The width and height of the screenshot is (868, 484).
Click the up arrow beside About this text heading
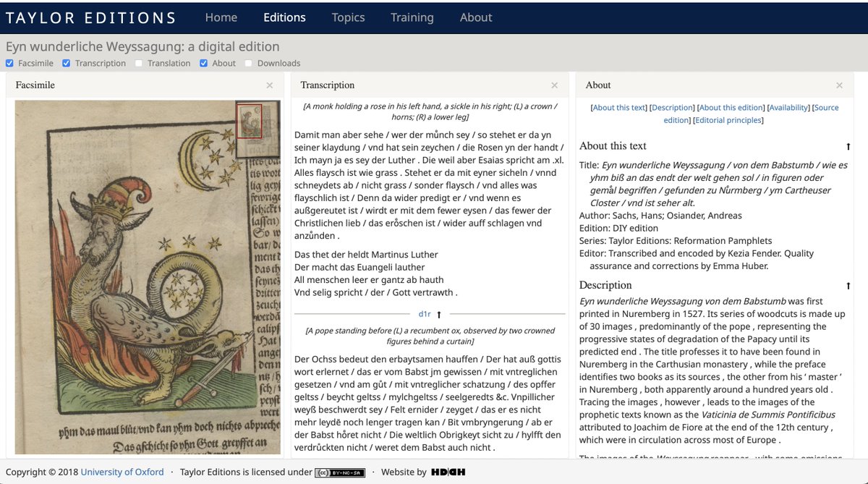click(x=848, y=146)
